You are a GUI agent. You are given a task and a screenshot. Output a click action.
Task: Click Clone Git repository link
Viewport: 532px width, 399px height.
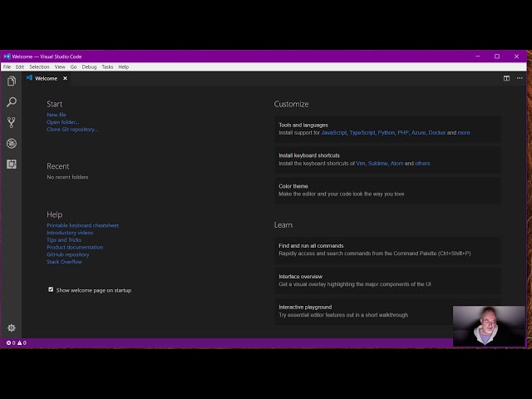point(72,130)
